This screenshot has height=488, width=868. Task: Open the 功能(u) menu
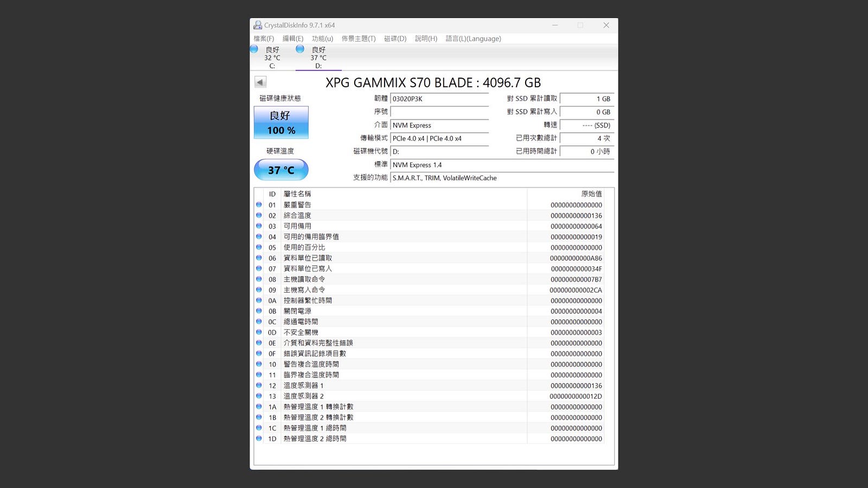click(322, 38)
